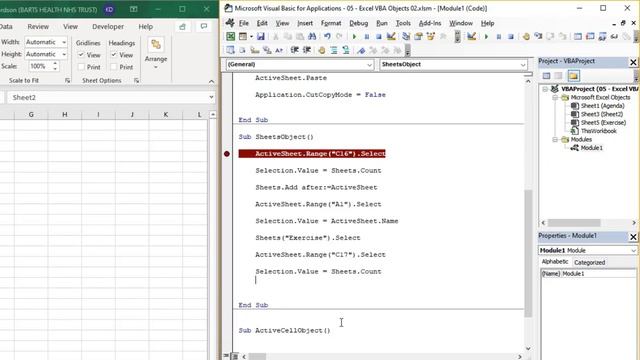Collapse Microsoft Excel Objects folder
The width and height of the screenshot is (640, 360).
click(555, 98)
